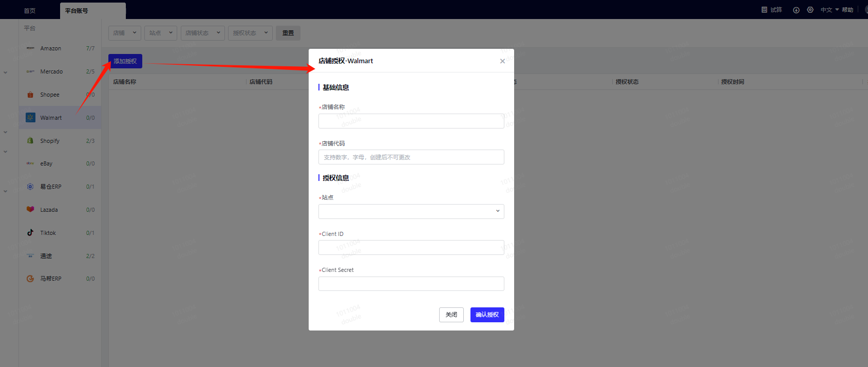Expand the 站点 select in the dialog

tap(411, 211)
